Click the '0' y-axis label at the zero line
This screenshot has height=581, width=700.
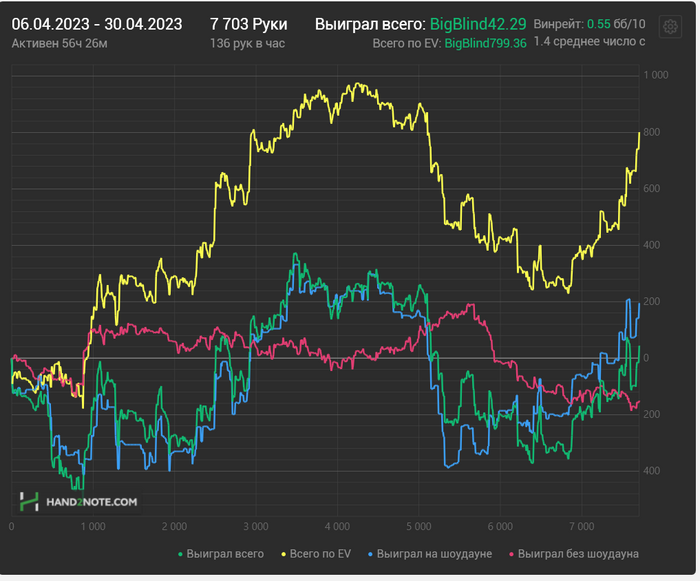click(646, 358)
